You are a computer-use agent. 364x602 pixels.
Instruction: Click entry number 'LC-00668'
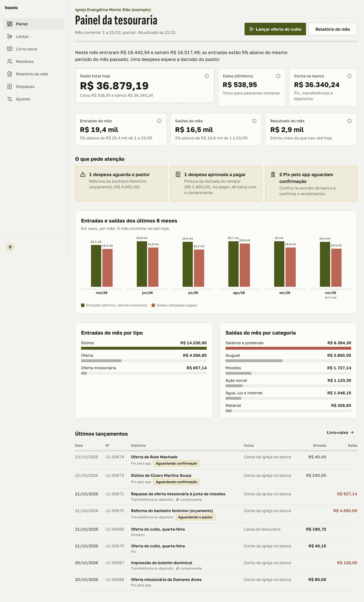(x=115, y=580)
